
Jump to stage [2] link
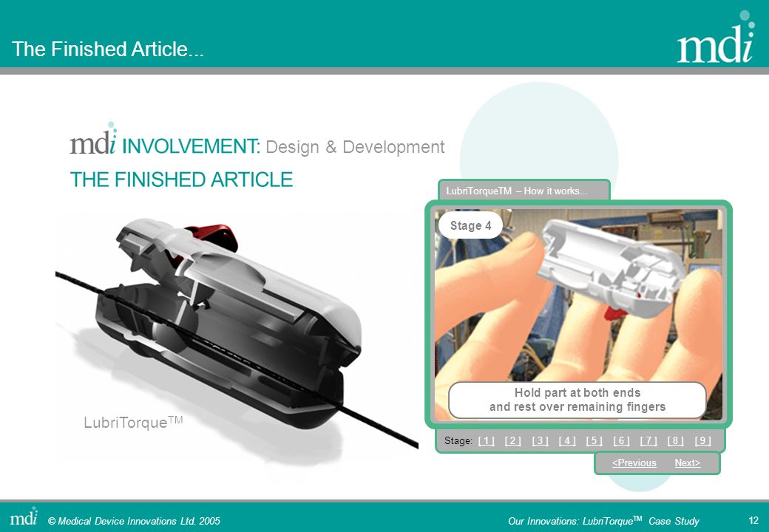(x=513, y=440)
